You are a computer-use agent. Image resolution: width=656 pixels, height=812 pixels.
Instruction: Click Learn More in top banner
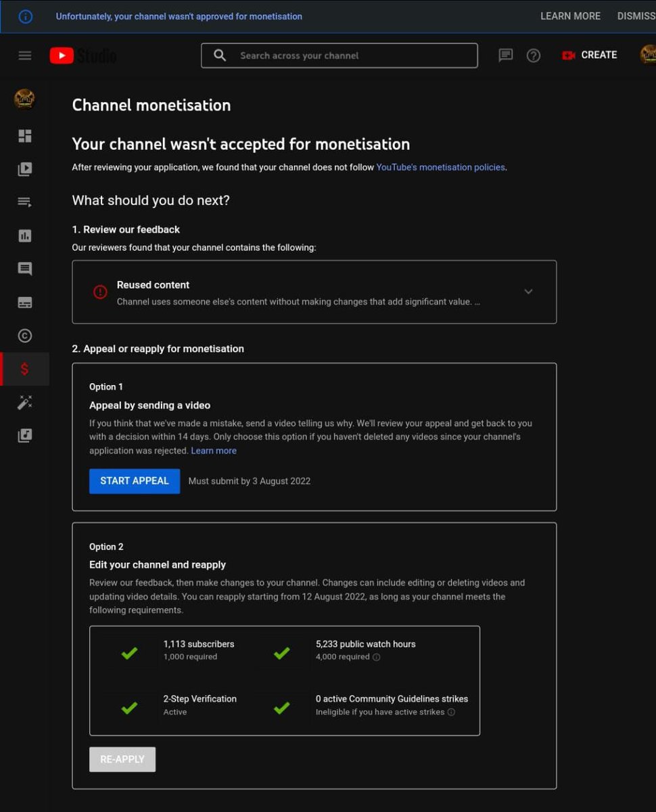click(x=570, y=16)
